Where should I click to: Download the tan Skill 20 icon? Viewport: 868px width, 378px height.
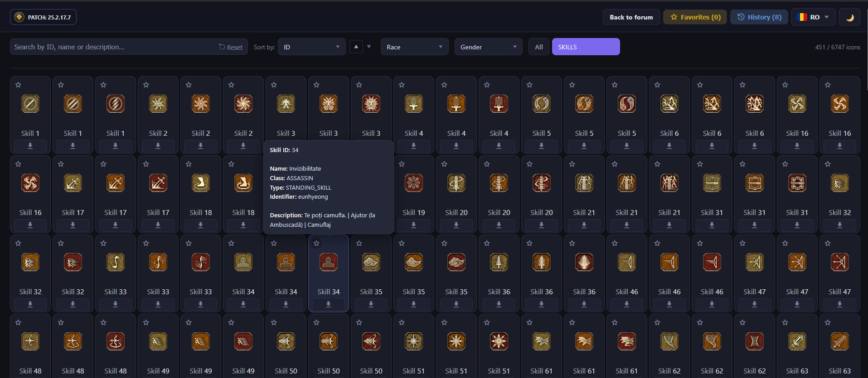(x=456, y=225)
